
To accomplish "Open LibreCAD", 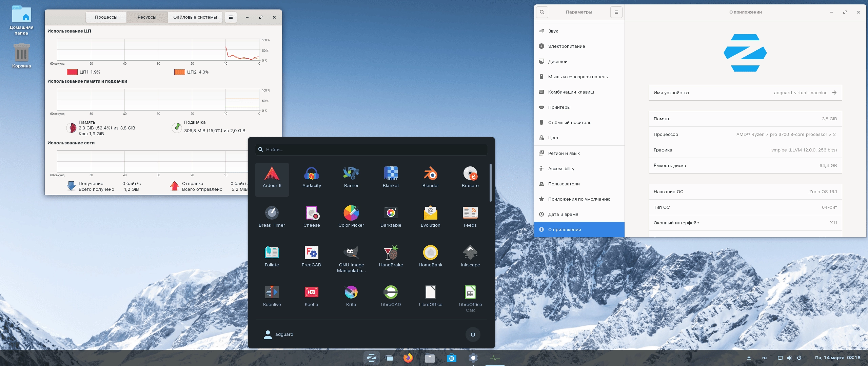I will point(391,298).
